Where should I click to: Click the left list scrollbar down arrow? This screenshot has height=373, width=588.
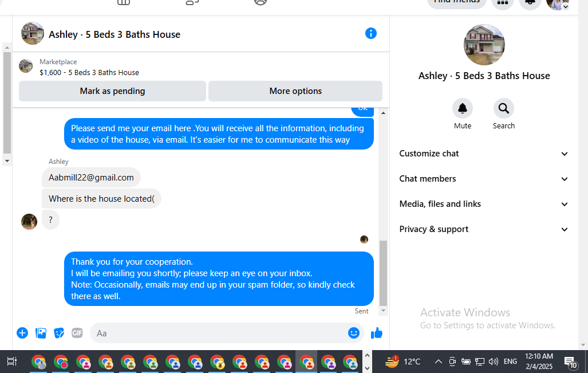(7, 161)
